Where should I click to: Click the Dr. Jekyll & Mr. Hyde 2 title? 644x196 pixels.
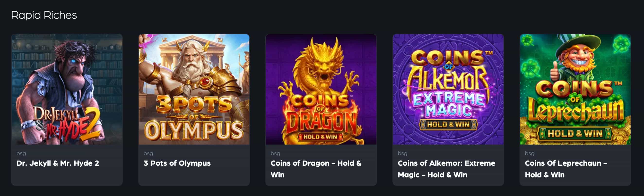tap(58, 163)
